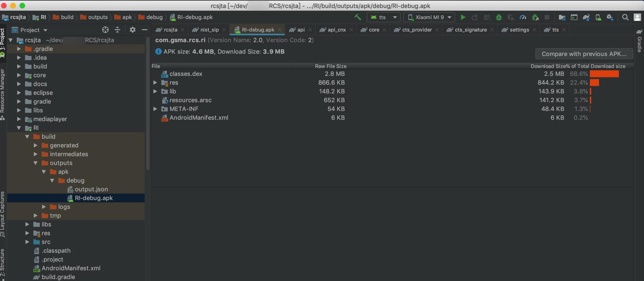Screen dimensions: 644x281
Task: Click the hammer Make Project icon
Action: [358, 17]
